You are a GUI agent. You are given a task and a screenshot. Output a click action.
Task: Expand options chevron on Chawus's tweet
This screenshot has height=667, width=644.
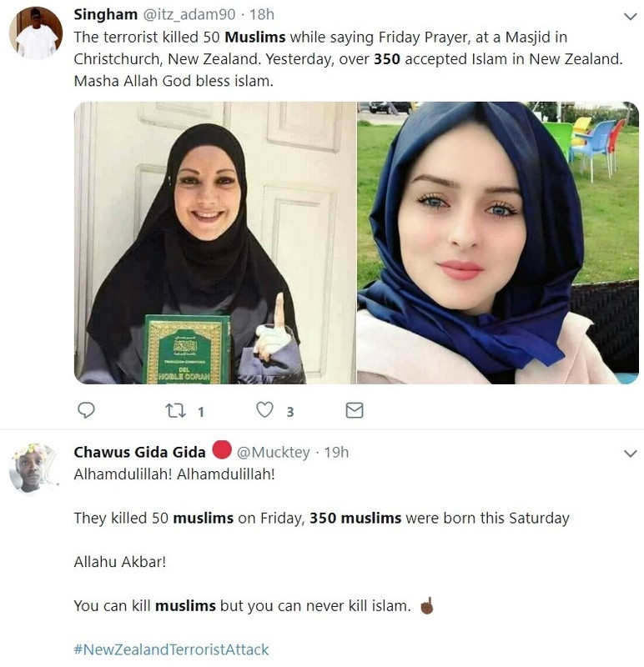pos(630,454)
